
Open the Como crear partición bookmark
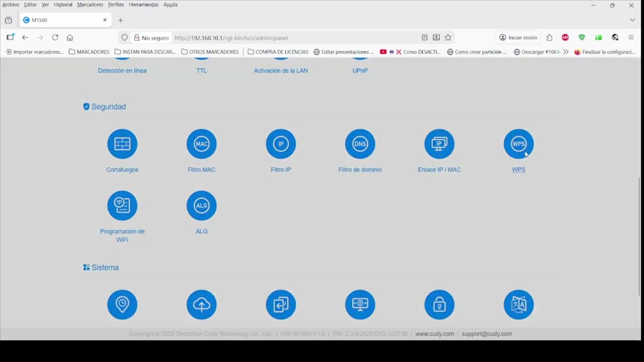[x=477, y=52]
